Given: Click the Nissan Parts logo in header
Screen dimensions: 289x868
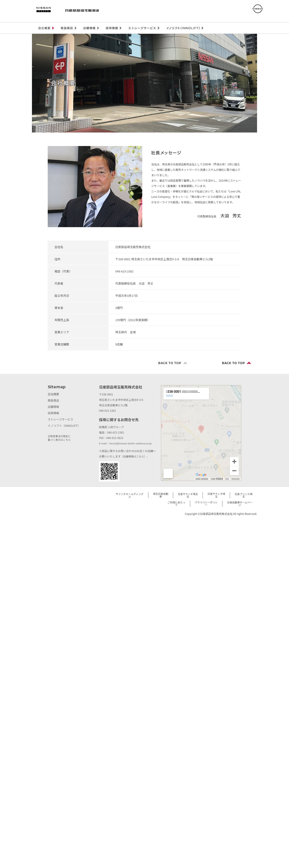Looking at the screenshot, I should (x=43, y=9).
